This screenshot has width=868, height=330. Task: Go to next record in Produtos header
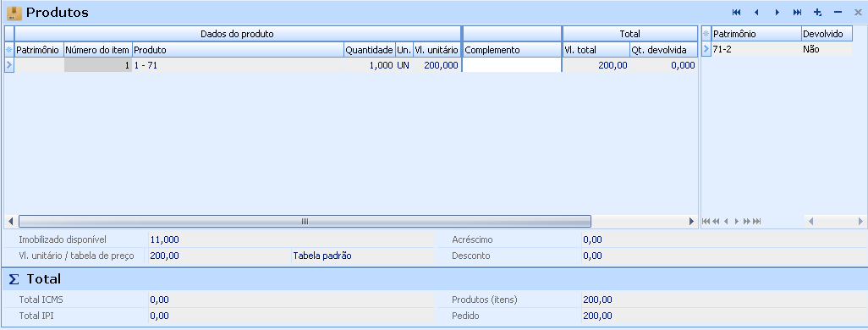pos(777,12)
